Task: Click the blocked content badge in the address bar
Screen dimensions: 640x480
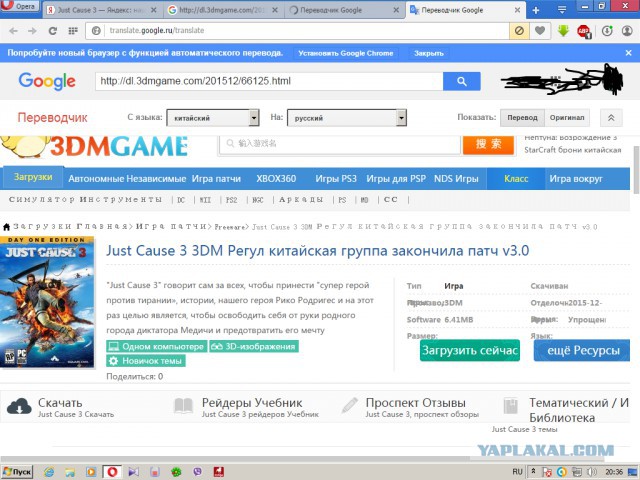Action: pyautogui.click(x=519, y=31)
